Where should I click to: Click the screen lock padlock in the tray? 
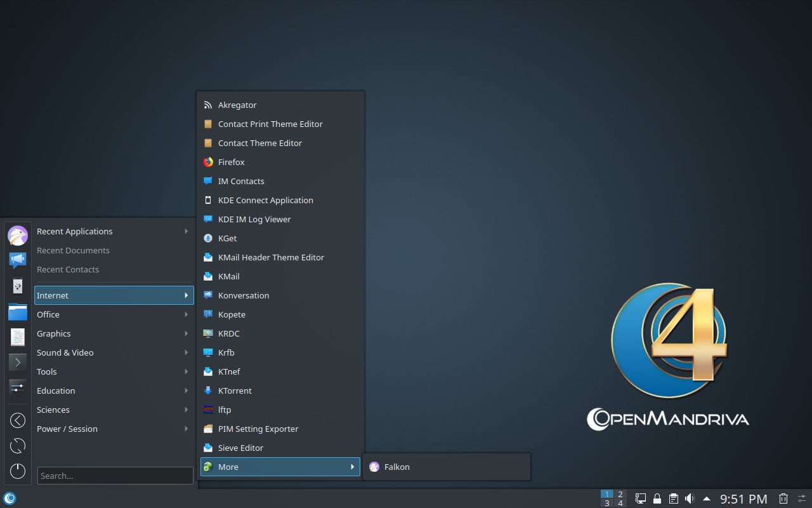coord(657,498)
